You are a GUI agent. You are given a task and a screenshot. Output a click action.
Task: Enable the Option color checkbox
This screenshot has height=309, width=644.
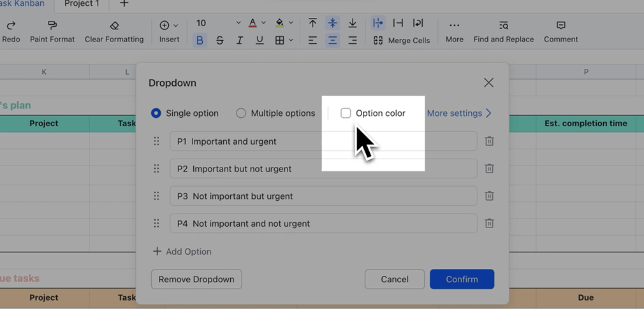346,113
